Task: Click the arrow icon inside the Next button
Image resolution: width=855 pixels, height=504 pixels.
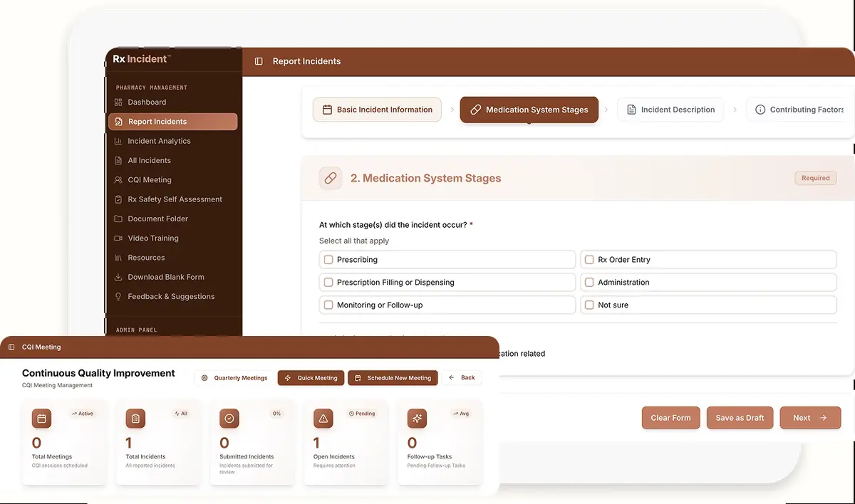Action: pos(823,418)
